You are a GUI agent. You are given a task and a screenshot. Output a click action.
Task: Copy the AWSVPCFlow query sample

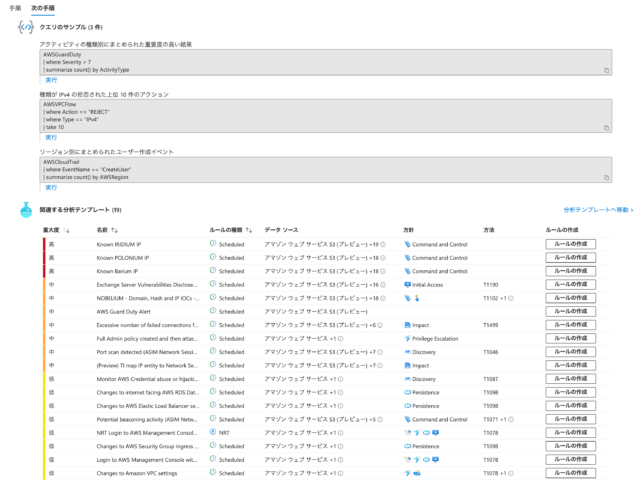[x=606, y=128]
